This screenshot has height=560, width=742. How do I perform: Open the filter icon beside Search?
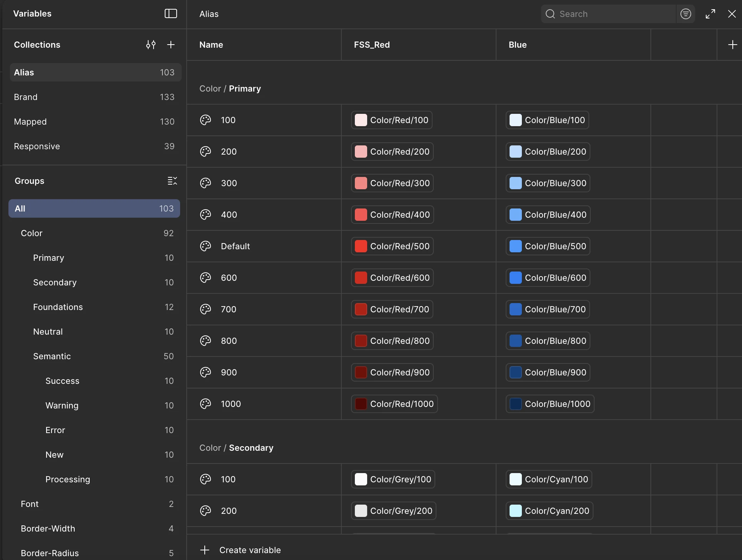click(685, 14)
